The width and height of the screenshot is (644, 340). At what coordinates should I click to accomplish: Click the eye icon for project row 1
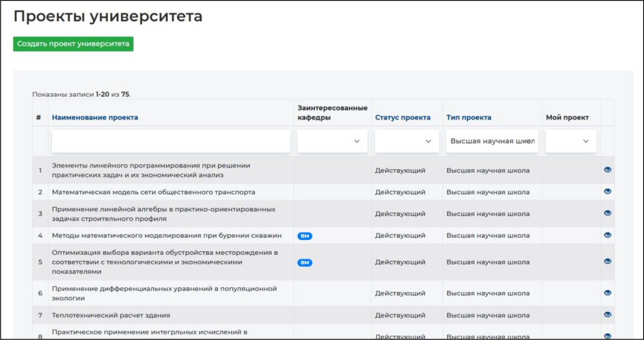click(x=607, y=170)
